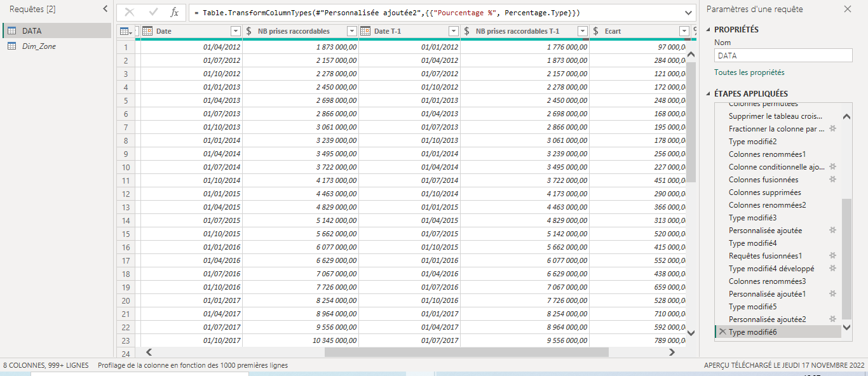The width and height of the screenshot is (868, 376).
Task: Click the Nom input field
Action: (x=783, y=55)
